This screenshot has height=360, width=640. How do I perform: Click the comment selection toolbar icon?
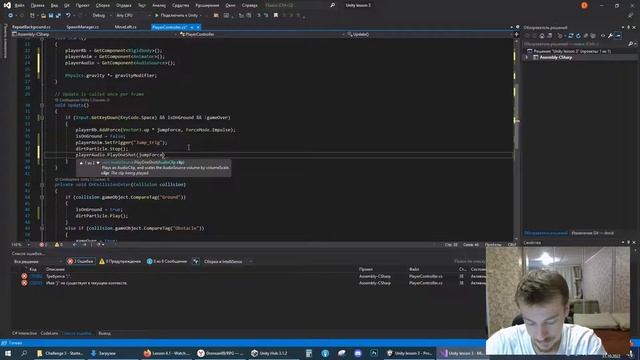pos(258,16)
